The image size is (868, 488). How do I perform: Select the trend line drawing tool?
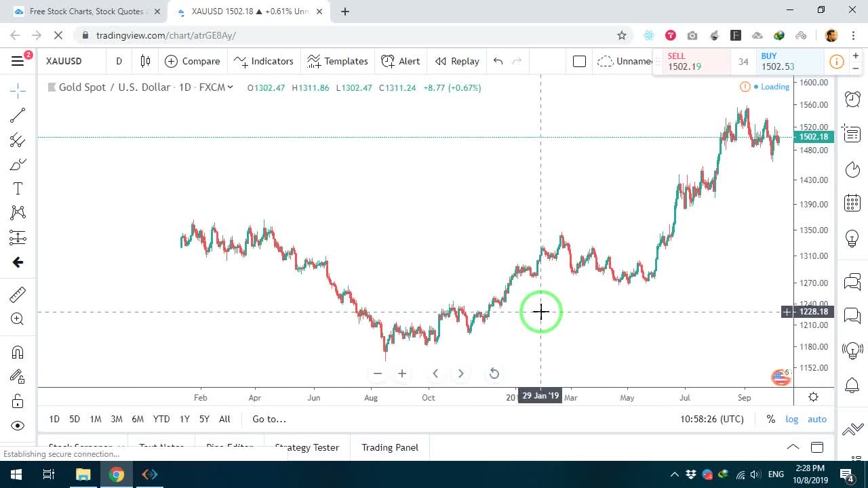coord(18,115)
